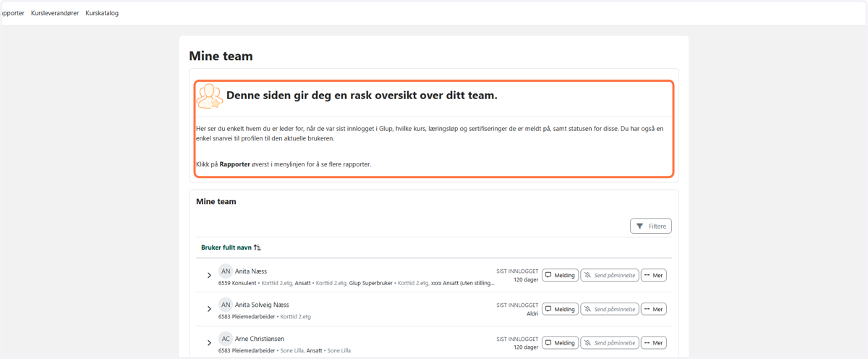Open the Kursleverandører menu item
This screenshot has height=359, width=868.
click(55, 13)
